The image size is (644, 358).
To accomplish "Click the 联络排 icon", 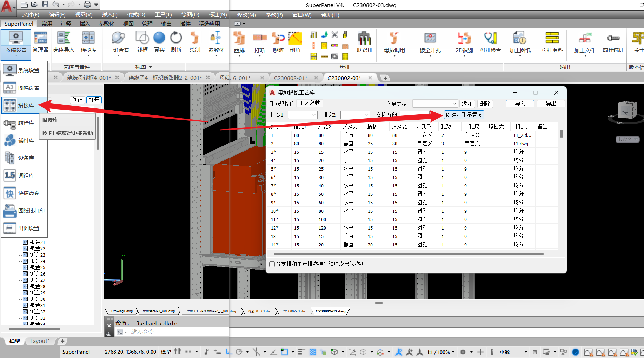I will 365,42.
